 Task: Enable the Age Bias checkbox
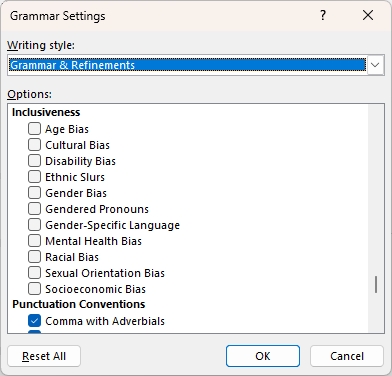pos(34,129)
